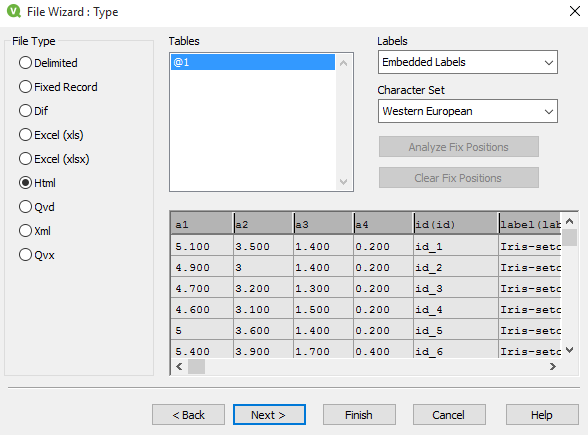Click the Finish button
The width and height of the screenshot is (588, 435).
click(x=359, y=415)
